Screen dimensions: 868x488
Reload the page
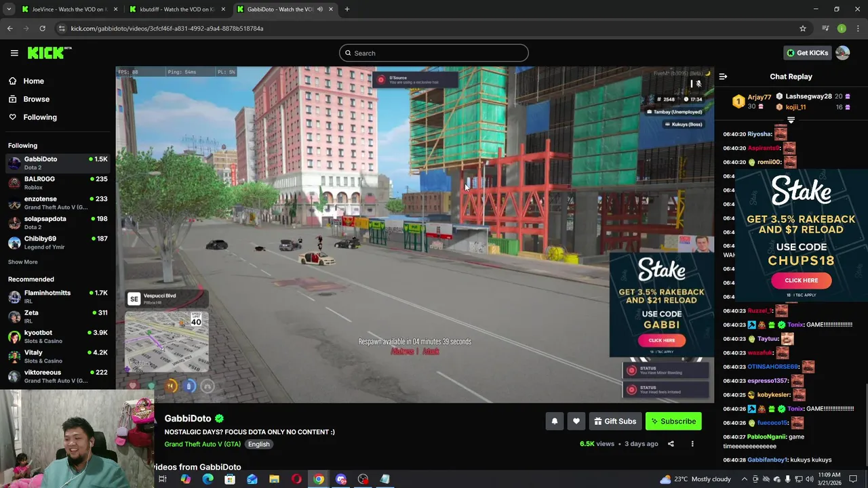point(42,28)
